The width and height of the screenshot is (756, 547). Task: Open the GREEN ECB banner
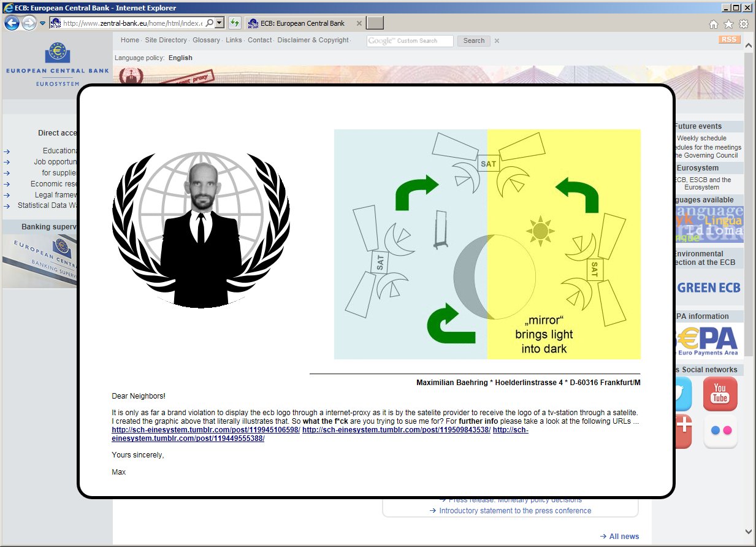point(709,288)
